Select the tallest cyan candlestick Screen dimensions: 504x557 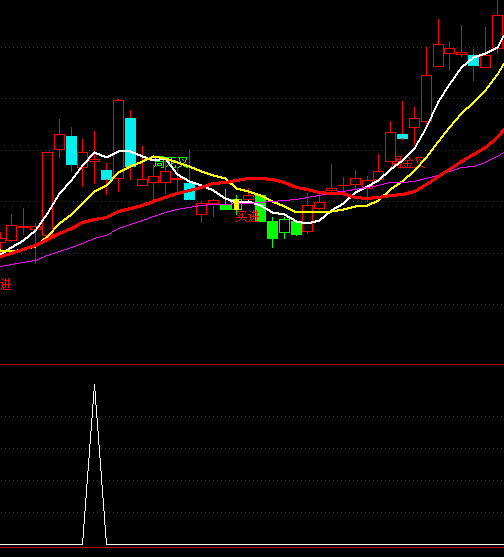(130, 142)
